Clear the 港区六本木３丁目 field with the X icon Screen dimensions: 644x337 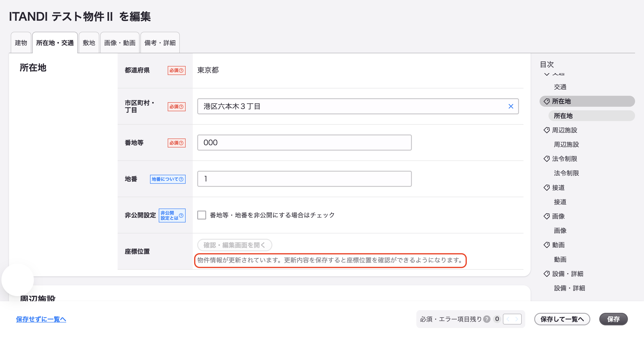tap(511, 106)
